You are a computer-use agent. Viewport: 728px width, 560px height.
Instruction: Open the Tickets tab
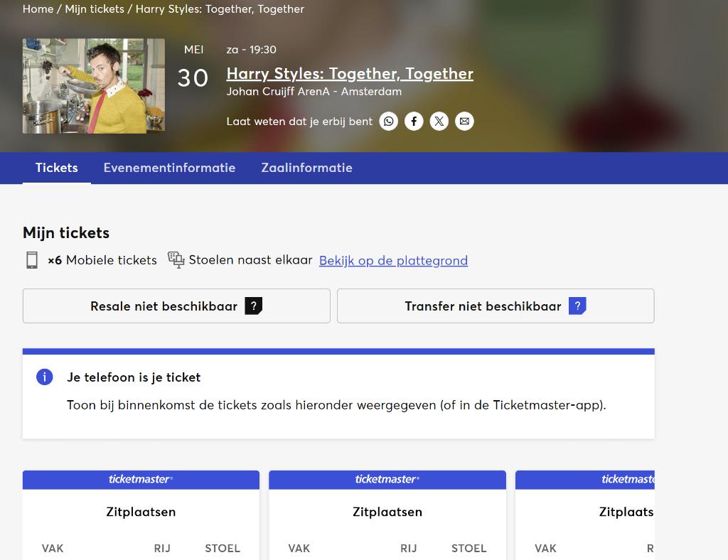click(57, 168)
